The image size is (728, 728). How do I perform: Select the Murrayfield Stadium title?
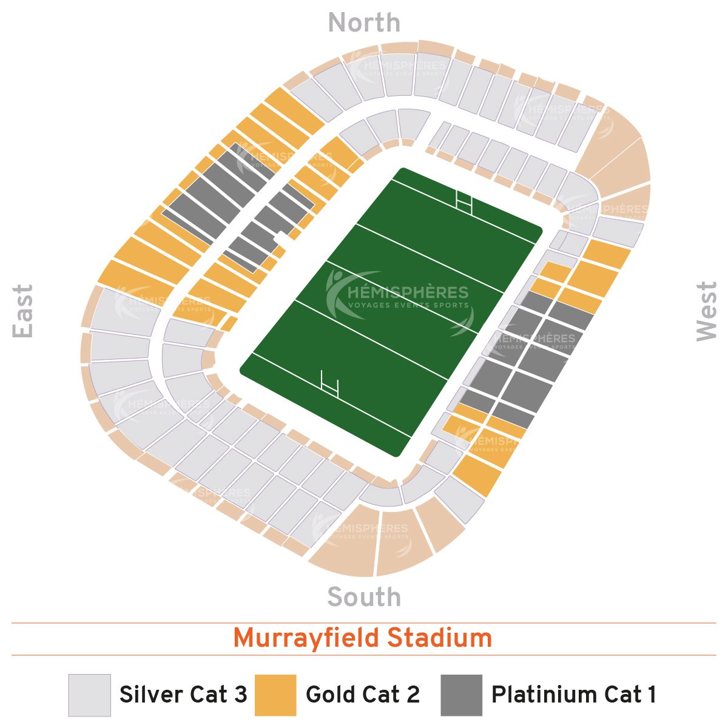[363, 639]
